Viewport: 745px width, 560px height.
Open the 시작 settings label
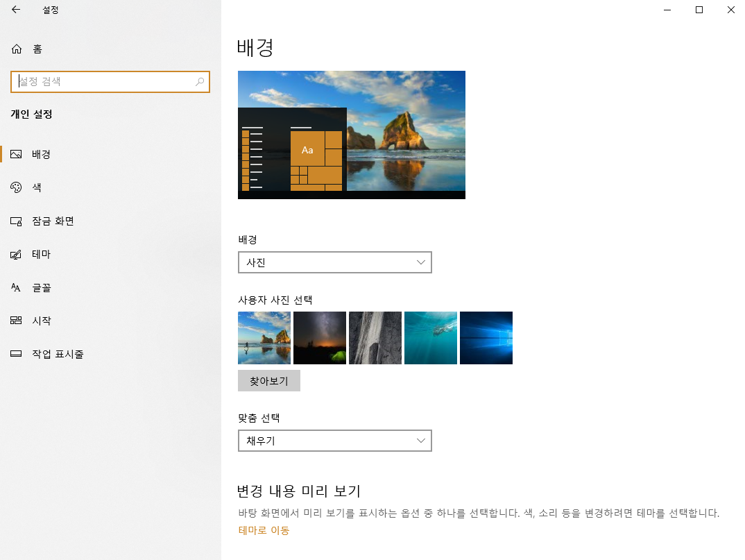pyautogui.click(x=42, y=321)
